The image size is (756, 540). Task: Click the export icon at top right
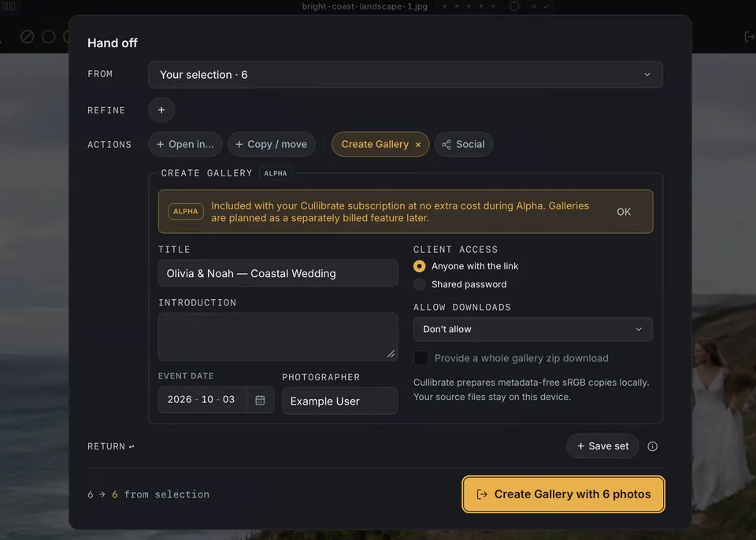pyautogui.click(x=749, y=37)
